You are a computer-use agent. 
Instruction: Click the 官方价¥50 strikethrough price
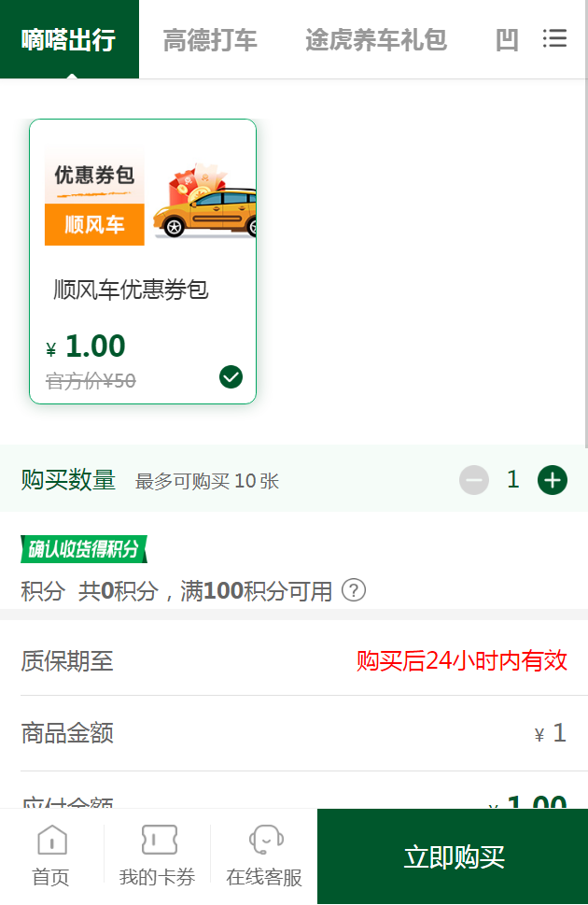[91, 380]
